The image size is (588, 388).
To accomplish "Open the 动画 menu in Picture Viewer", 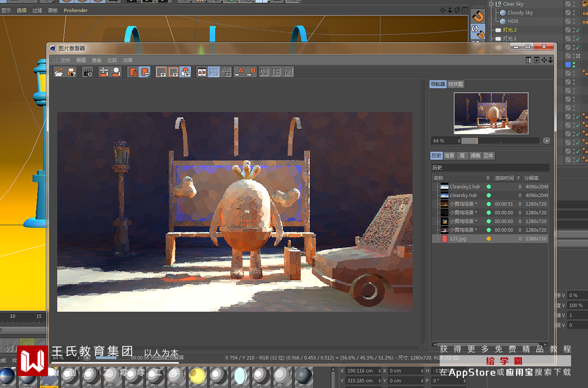I will tap(128, 60).
